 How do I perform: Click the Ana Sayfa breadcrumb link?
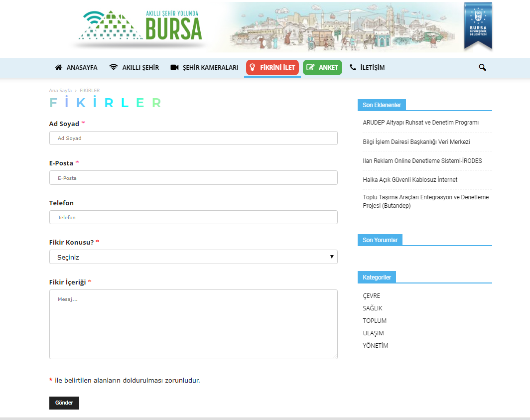60,91
